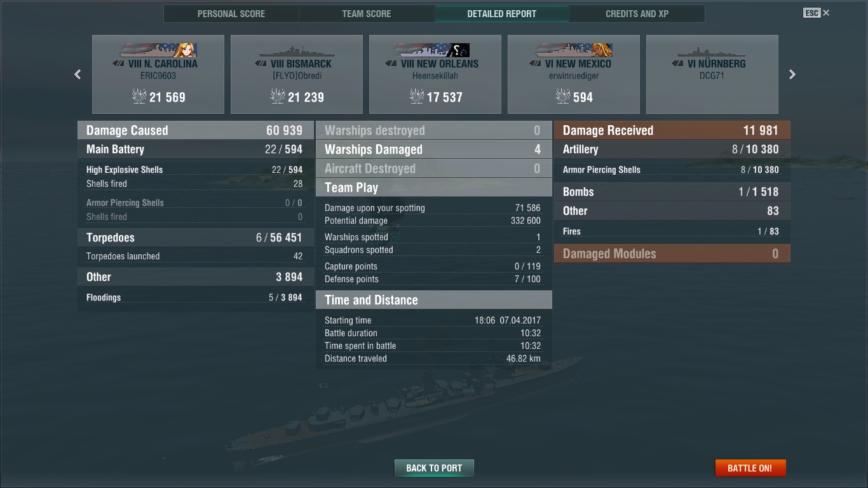Open the Personal Score tab
The image size is (868, 488).
pos(231,13)
